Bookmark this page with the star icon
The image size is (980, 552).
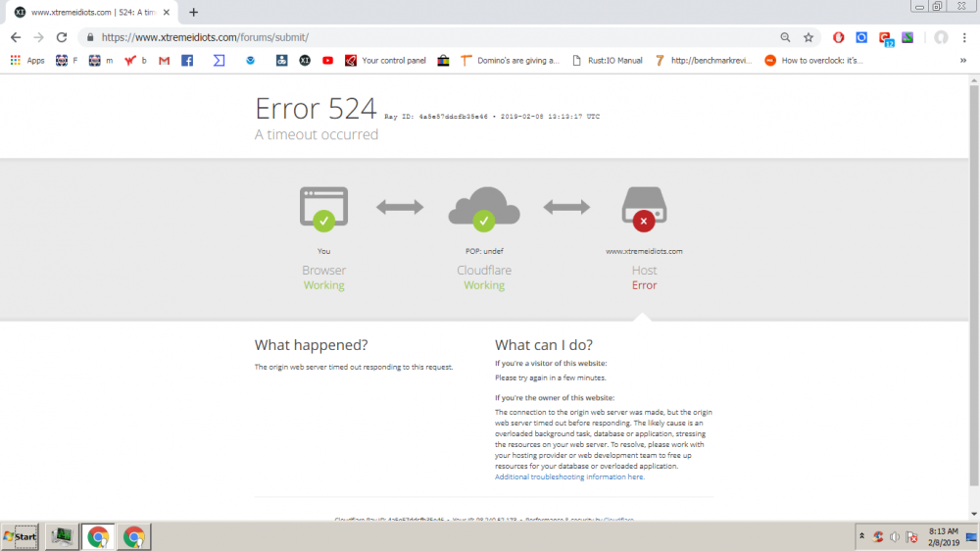(808, 37)
